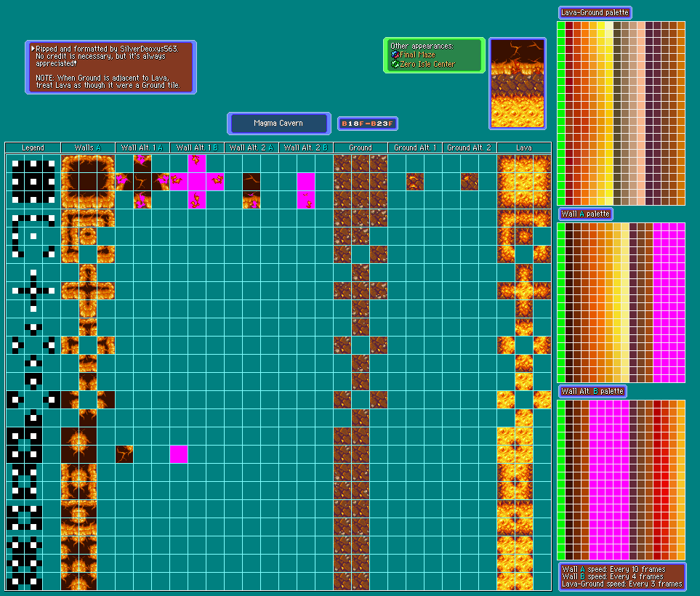Image resolution: width=700 pixels, height=596 pixels.
Task: Pick the center magenta tile of Wall Alt. 1 B cross
Action: coord(197,182)
